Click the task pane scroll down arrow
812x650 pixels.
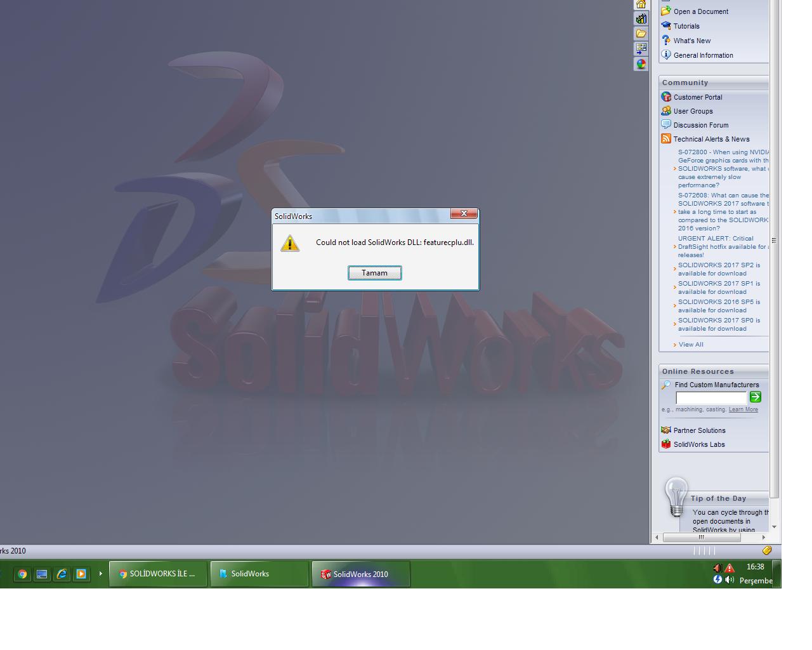pyautogui.click(x=774, y=527)
